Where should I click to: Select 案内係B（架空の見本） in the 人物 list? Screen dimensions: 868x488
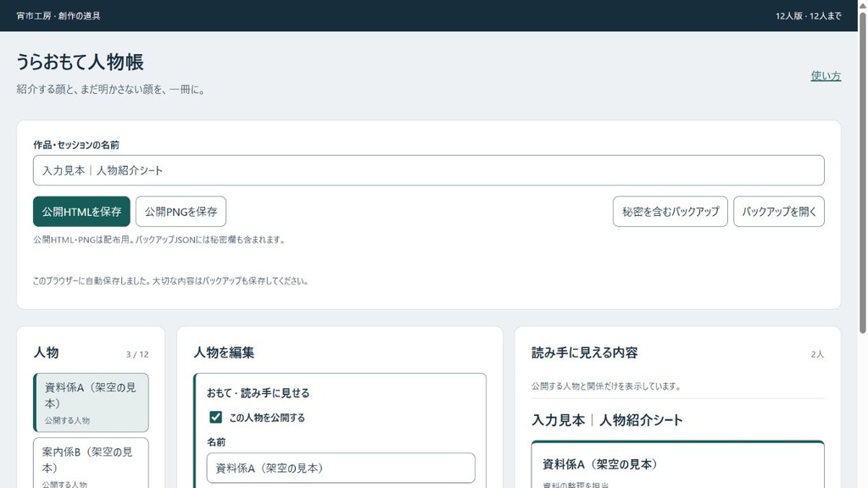point(91,463)
